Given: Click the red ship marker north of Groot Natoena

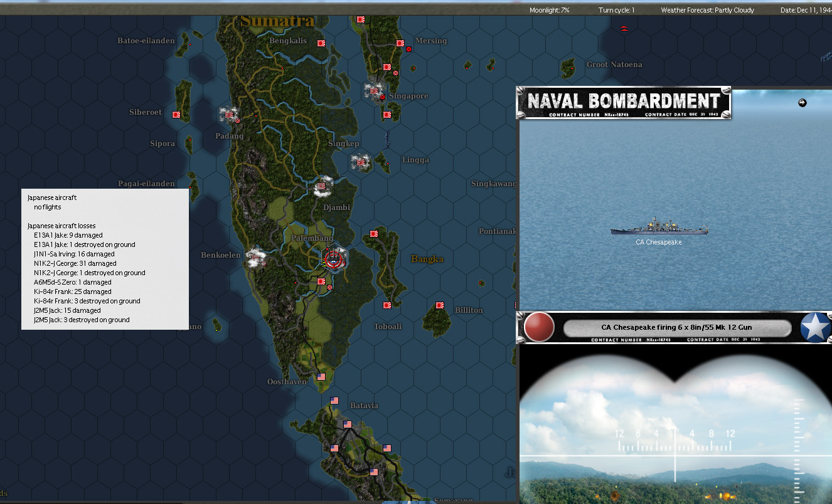Looking at the screenshot, I should point(624,28).
